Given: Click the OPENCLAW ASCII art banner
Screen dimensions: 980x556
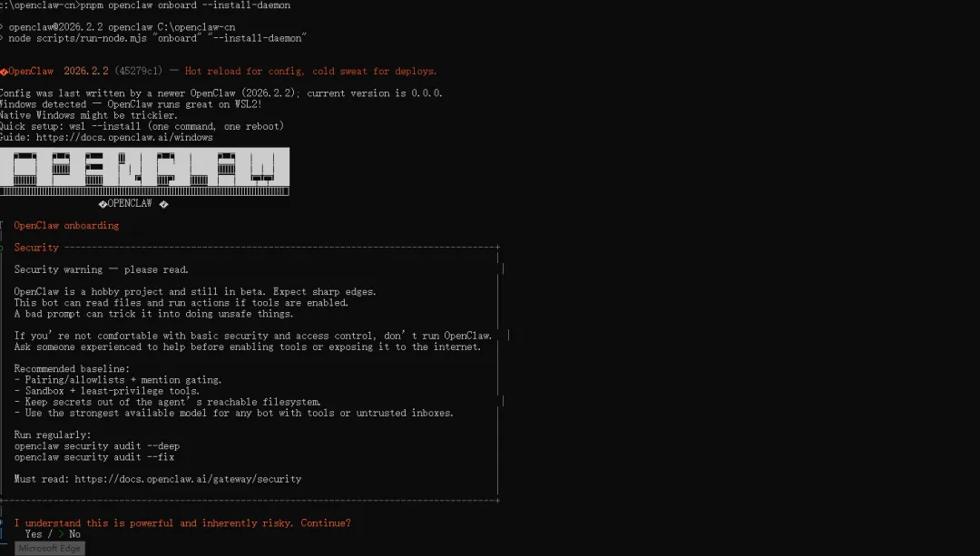Looking at the screenshot, I should 144,171.
